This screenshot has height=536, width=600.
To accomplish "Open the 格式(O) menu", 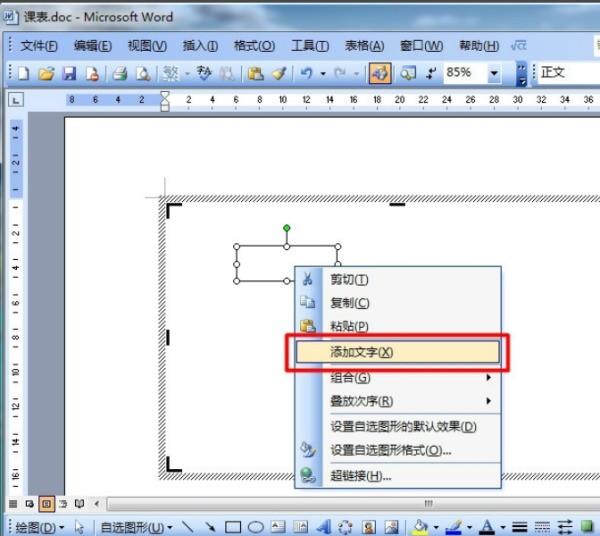I will (x=254, y=46).
